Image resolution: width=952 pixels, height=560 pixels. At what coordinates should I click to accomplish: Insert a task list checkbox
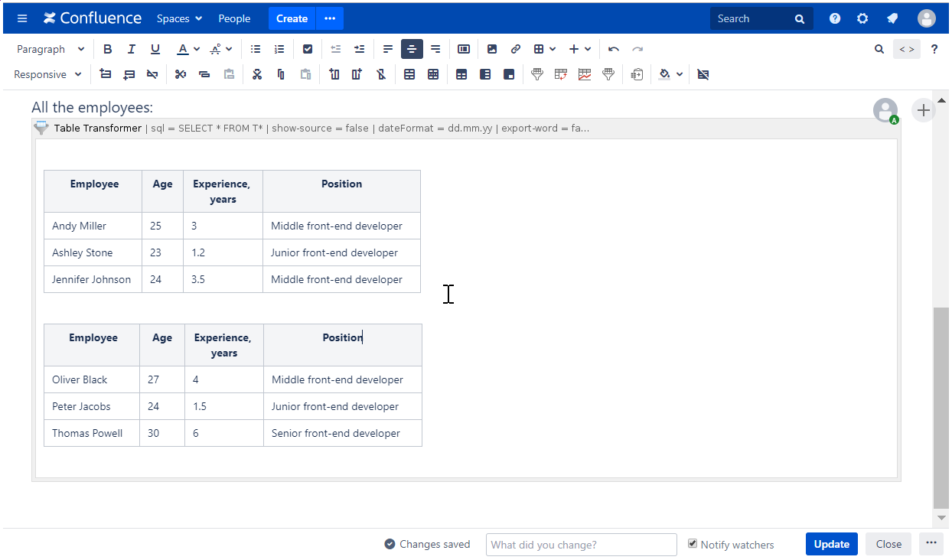308,49
